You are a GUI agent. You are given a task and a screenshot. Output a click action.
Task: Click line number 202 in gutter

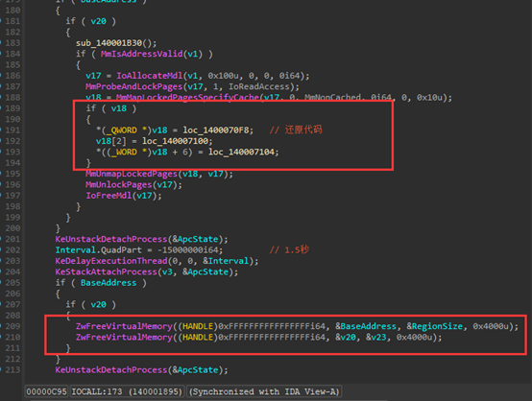pos(12,250)
